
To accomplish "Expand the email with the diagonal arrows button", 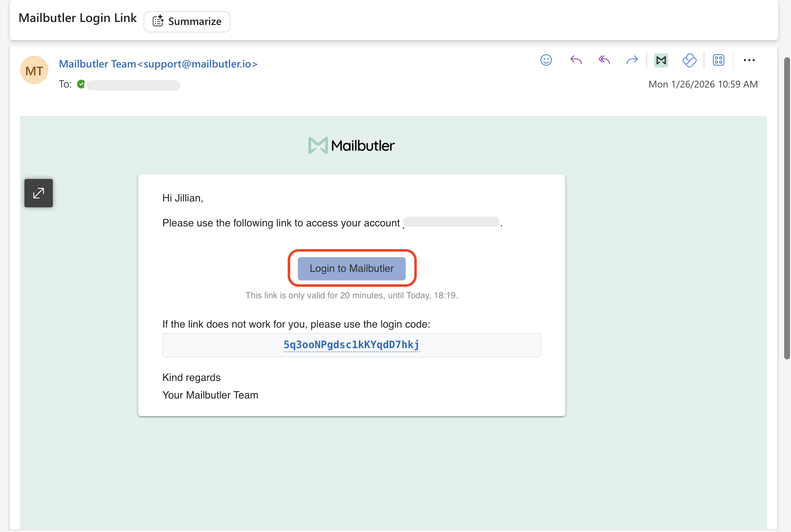I will click(39, 193).
